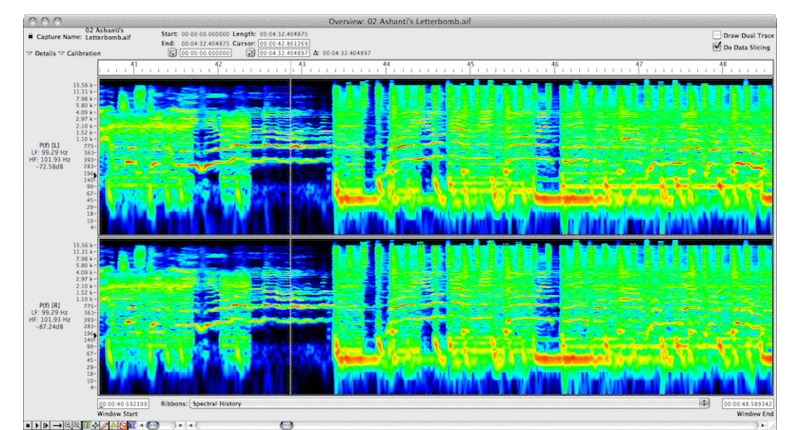Click the Window Start time field

point(123,403)
